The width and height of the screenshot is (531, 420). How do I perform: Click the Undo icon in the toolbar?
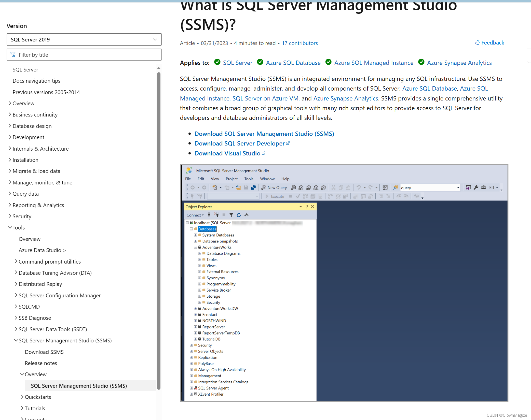[x=359, y=187]
